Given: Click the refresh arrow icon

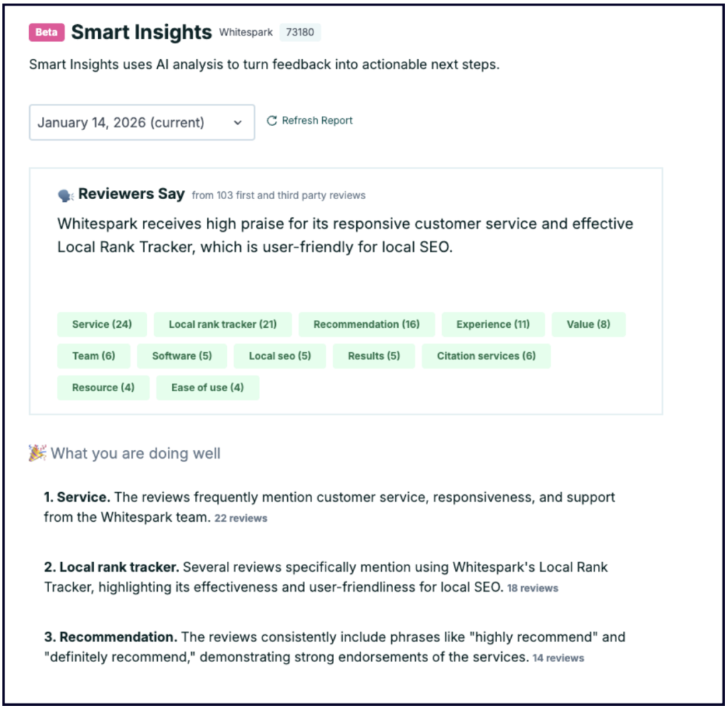Looking at the screenshot, I should [272, 121].
